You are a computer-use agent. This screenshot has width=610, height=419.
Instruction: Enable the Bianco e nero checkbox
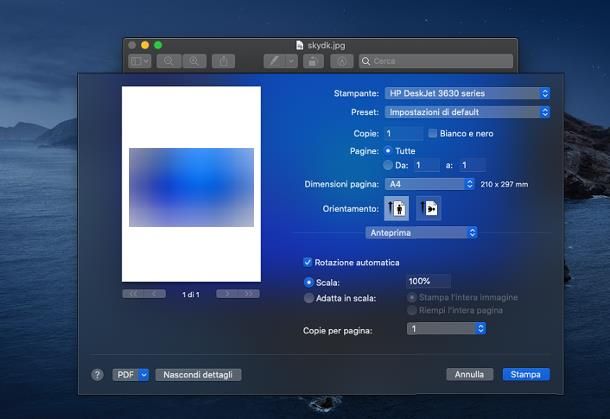click(433, 133)
